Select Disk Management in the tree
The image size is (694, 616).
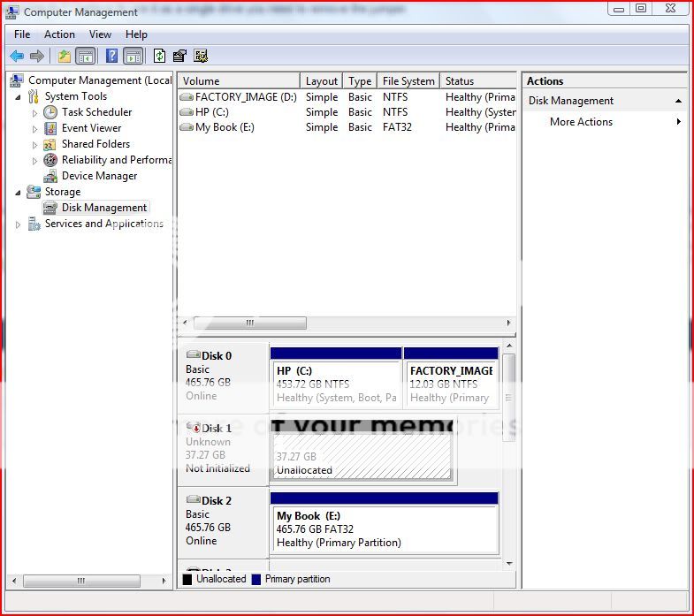click(x=104, y=208)
